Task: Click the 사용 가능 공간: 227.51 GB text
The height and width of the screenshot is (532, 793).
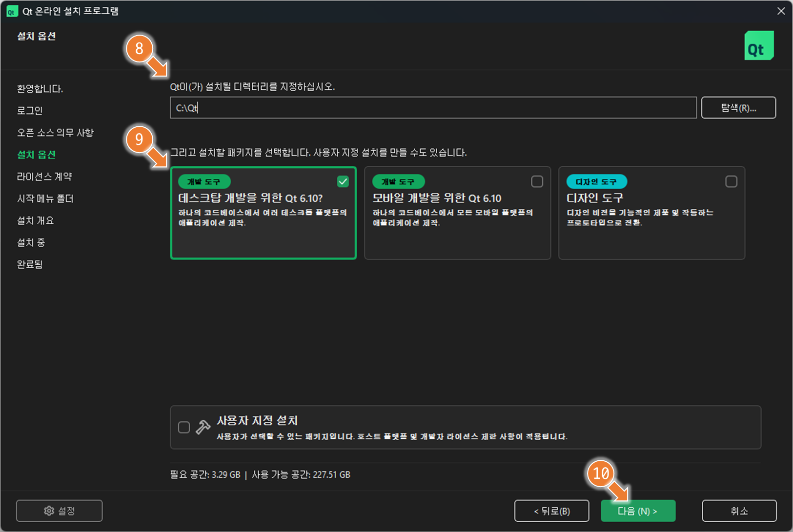Action: [301, 474]
